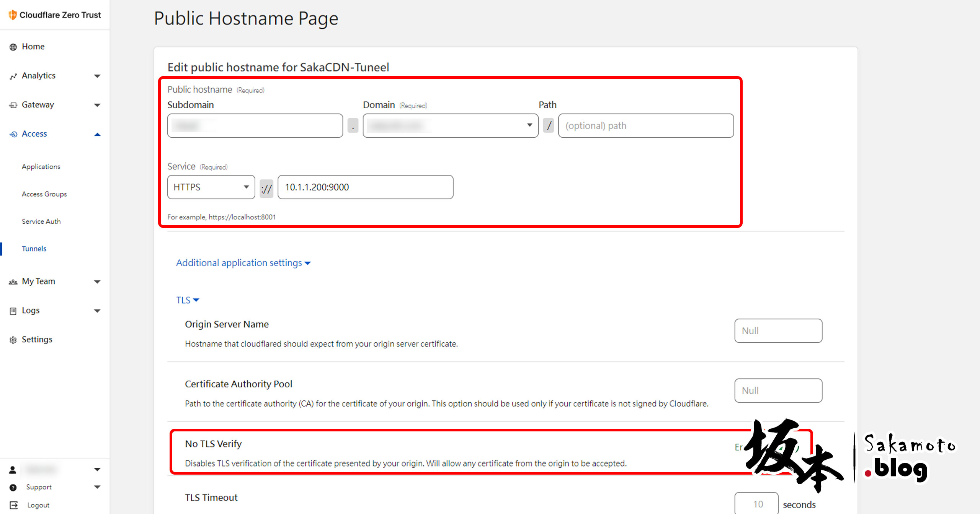Click the Settings gear icon
This screenshot has width=980, height=514.
[13, 340]
